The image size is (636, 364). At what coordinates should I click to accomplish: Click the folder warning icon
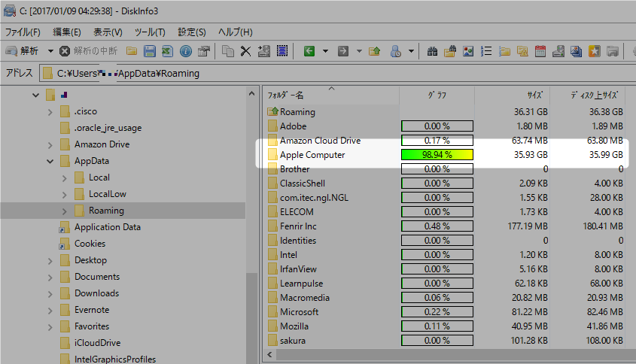pyautogui.click(x=522, y=51)
